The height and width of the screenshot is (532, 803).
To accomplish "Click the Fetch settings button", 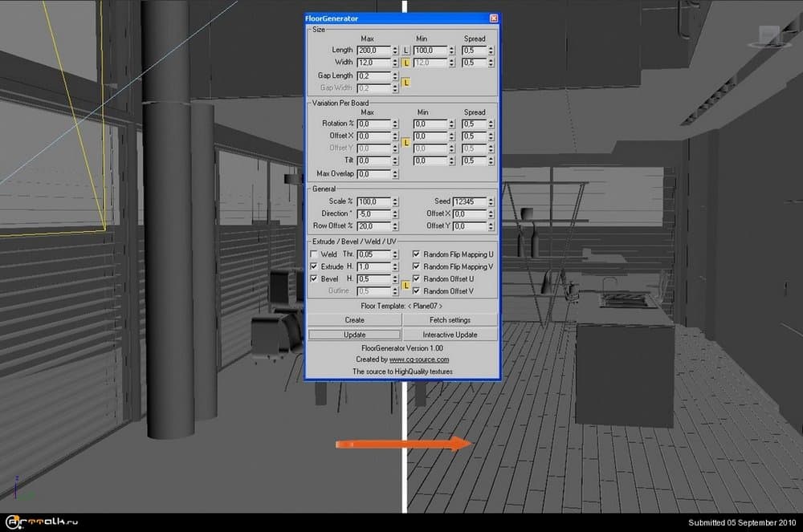I will (x=450, y=320).
